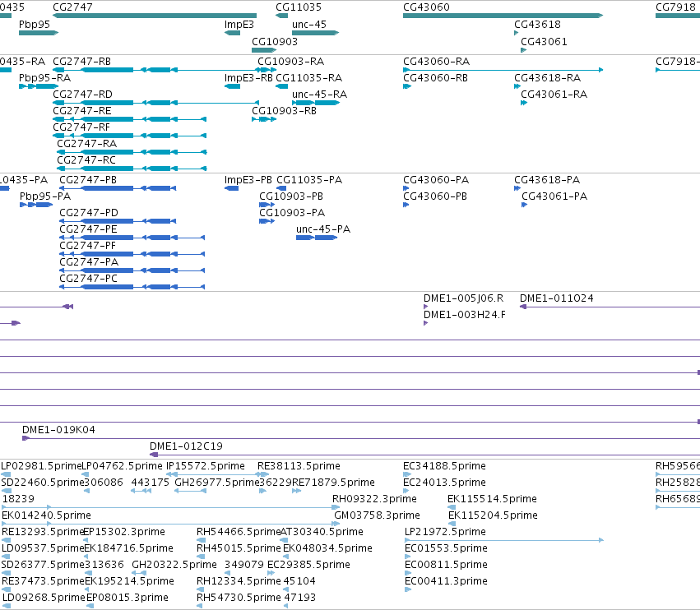Screen dimensions: 700x610
Task: Click the CG43618-PA protein label
Action: pyautogui.click(x=547, y=180)
